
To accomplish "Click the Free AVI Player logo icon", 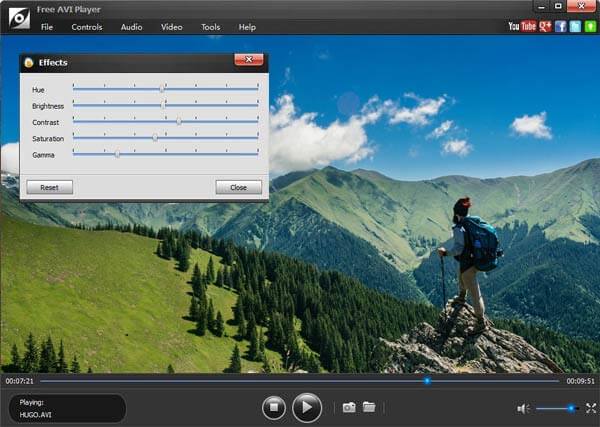I will pos(19,18).
